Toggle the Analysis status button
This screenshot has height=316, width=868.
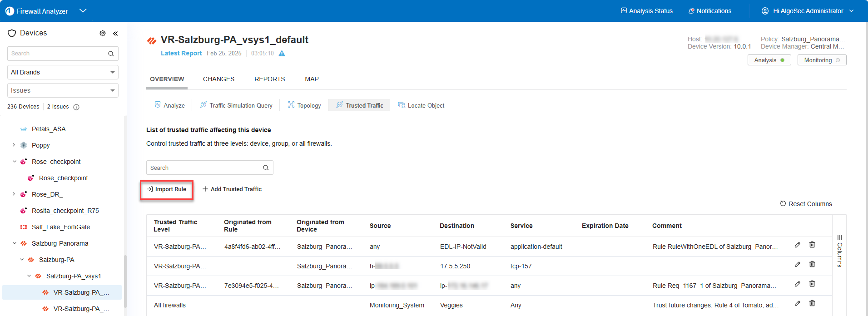tap(769, 60)
